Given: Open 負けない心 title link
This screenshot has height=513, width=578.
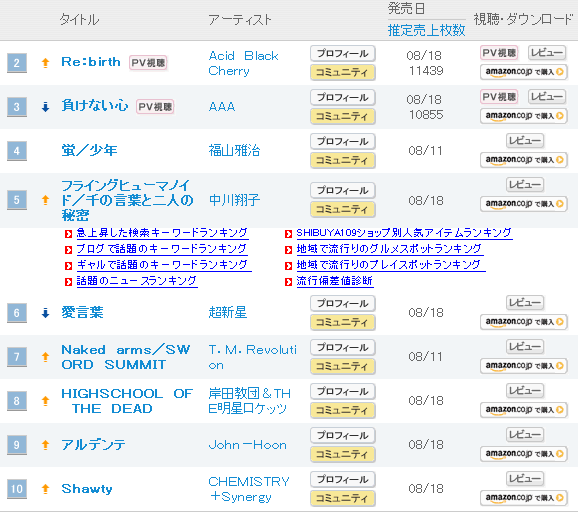Looking at the screenshot, I should 95,106.
